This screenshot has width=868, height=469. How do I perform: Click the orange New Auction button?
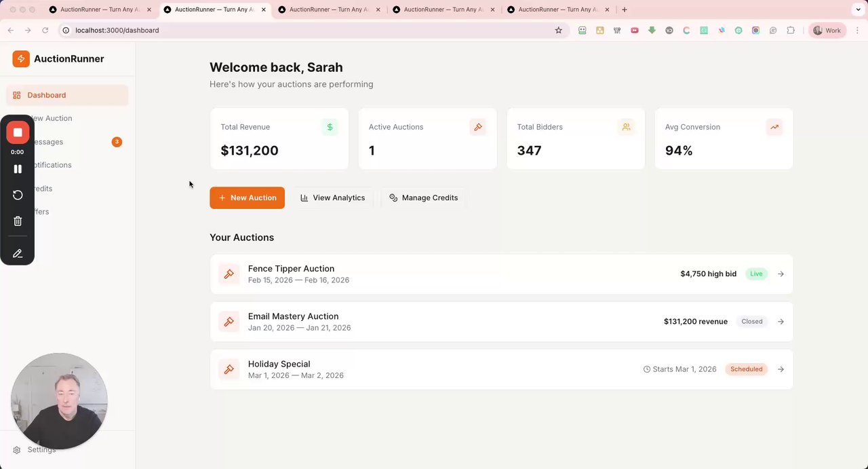click(x=247, y=198)
